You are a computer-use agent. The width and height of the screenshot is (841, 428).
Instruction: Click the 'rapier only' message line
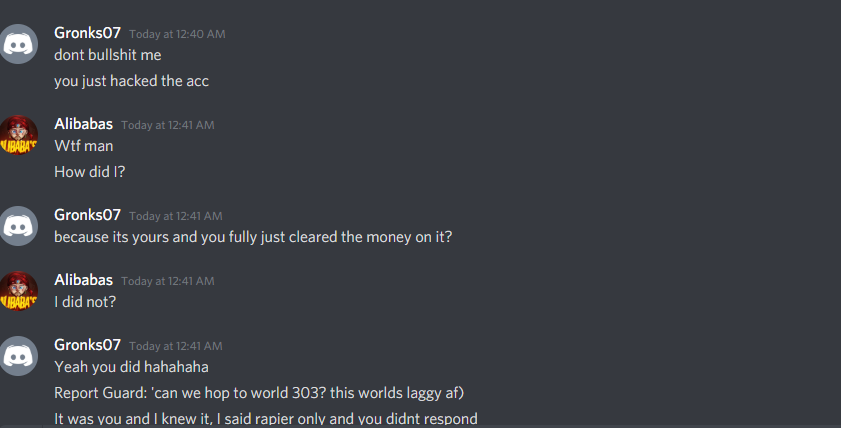pos(265,419)
